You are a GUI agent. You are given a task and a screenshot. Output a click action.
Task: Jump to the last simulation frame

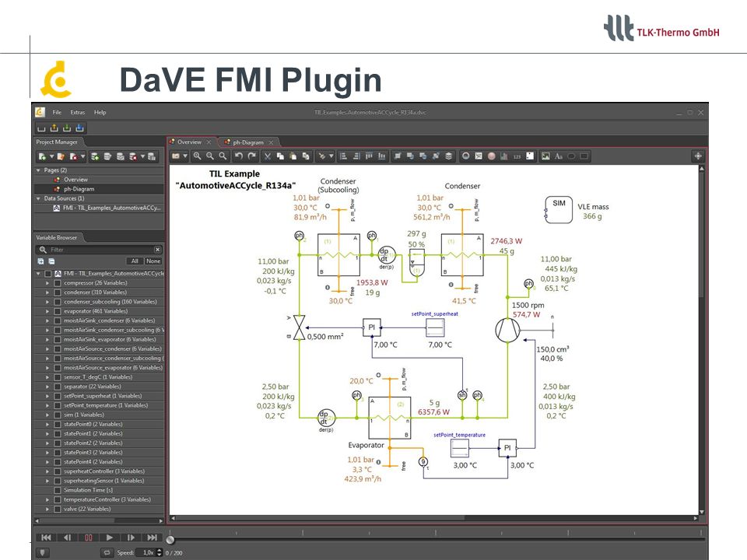pyautogui.click(x=152, y=537)
